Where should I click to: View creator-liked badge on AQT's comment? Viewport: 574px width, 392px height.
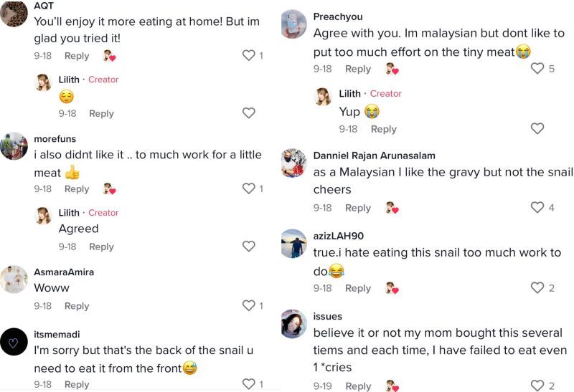coord(109,56)
